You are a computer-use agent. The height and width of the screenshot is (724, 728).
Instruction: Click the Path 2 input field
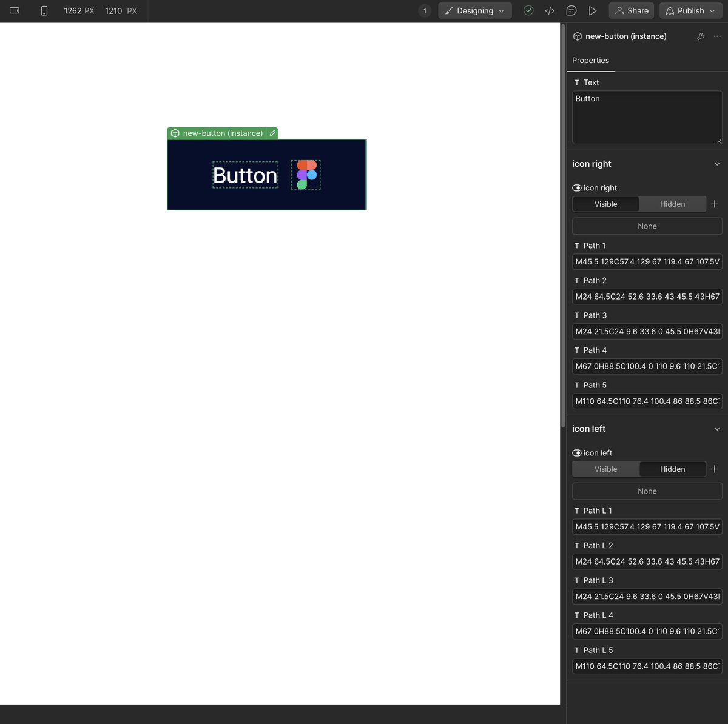click(647, 297)
